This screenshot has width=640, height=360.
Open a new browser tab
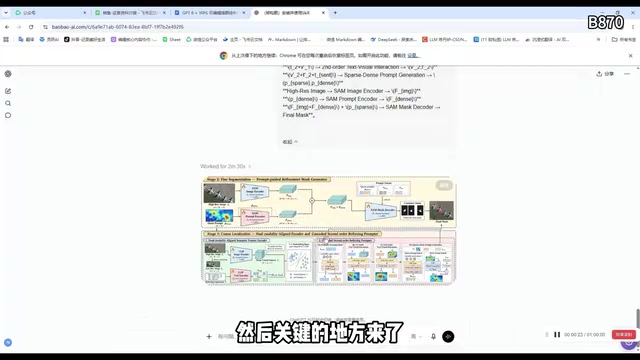[335, 13]
